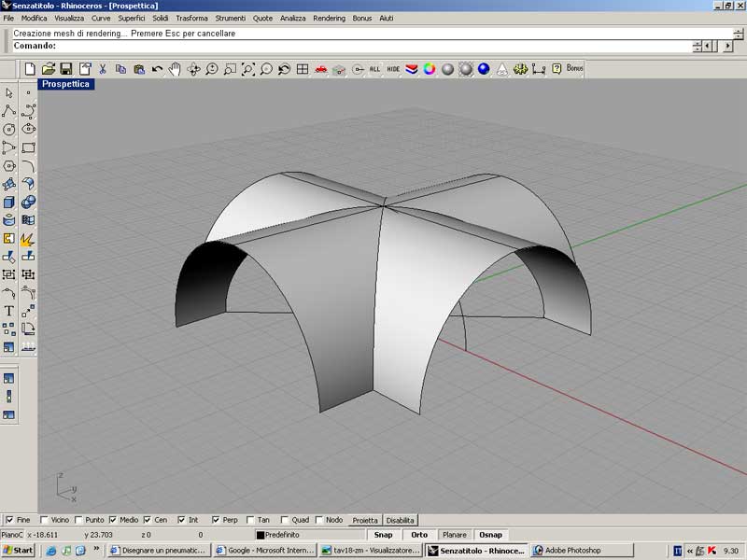Click the New file icon
This screenshot has width=747, height=560.
(30, 69)
